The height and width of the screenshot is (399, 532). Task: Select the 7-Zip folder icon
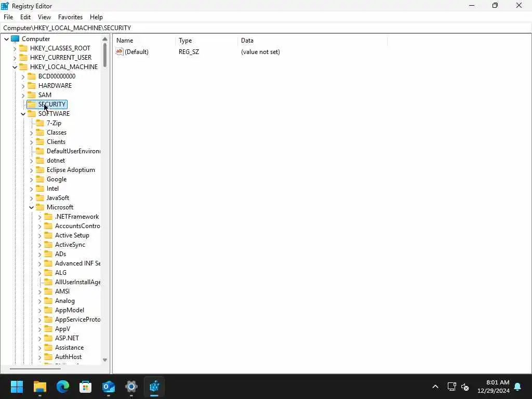click(40, 123)
